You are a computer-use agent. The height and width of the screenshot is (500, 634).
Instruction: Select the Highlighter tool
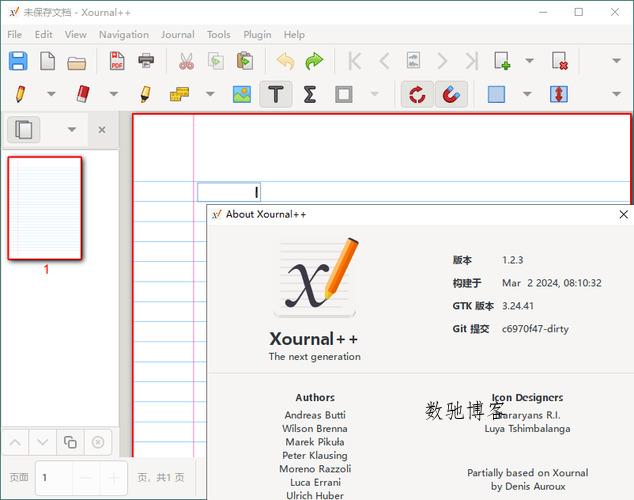[146, 94]
